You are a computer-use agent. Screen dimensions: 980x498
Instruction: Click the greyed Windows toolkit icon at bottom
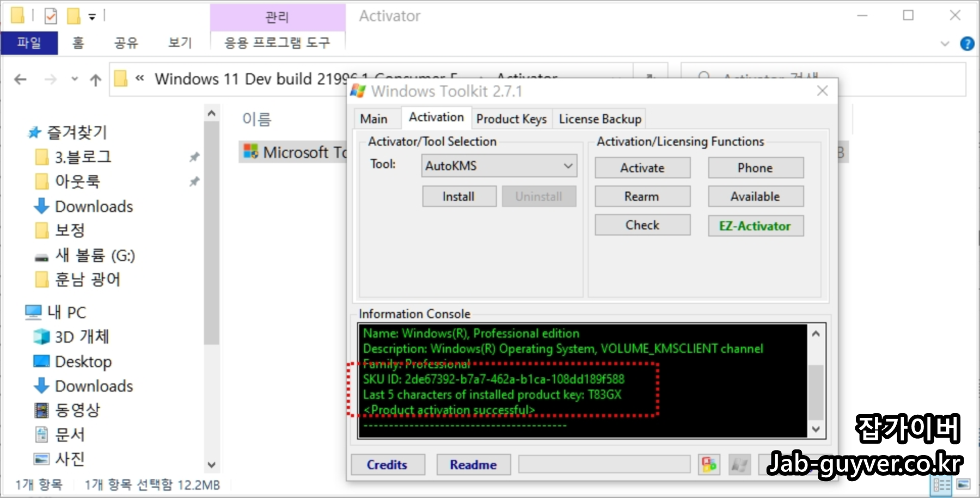(x=739, y=465)
